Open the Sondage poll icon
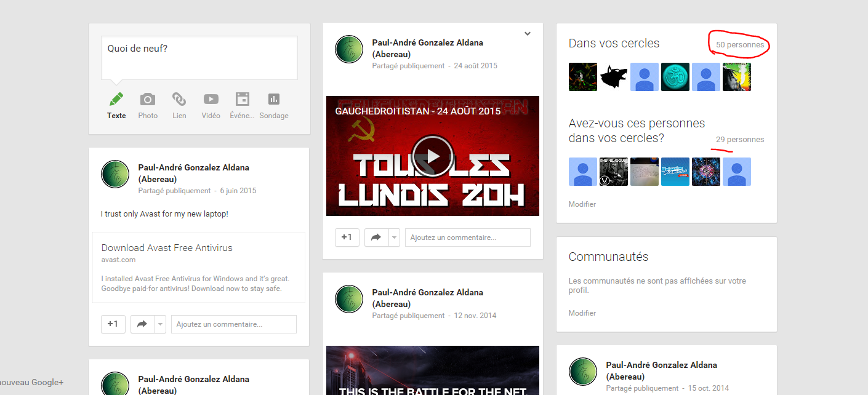The height and width of the screenshot is (395, 868). pos(274,99)
